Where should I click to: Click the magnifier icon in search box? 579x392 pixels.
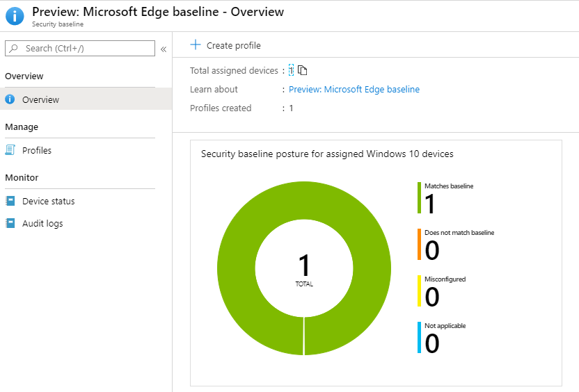[x=14, y=49]
